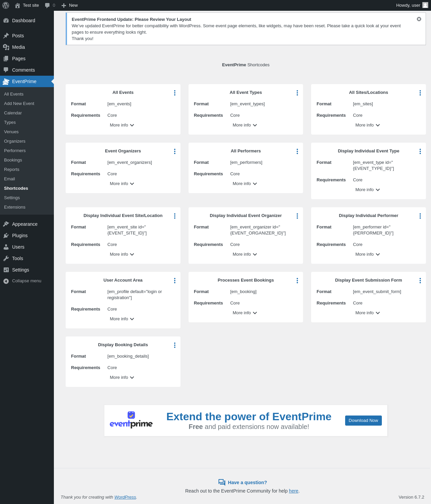Open Extensions in EventPrime submenu
This screenshot has width=431, height=504.
click(x=15, y=207)
